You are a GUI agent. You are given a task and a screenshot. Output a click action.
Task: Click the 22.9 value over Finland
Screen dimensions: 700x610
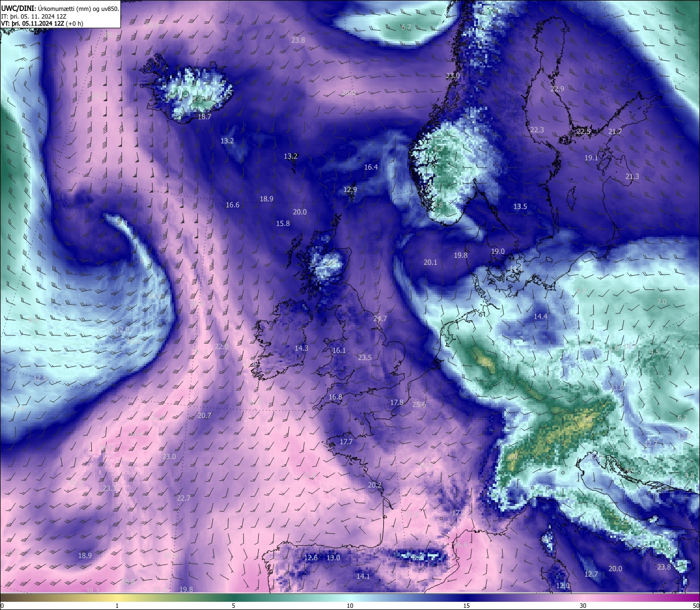click(557, 89)
